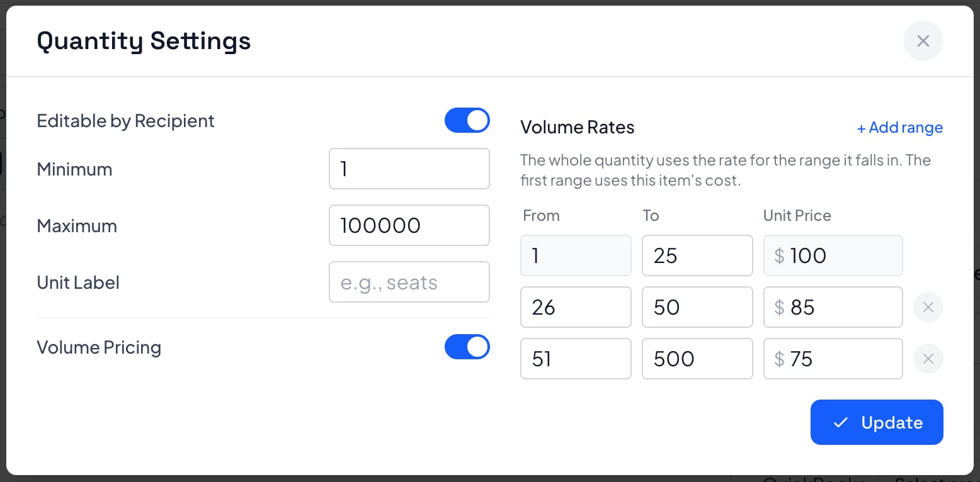The width and height of the screenshot is (980, 482).
Task: Click the disabled From field showing 1
Action: 576,255
